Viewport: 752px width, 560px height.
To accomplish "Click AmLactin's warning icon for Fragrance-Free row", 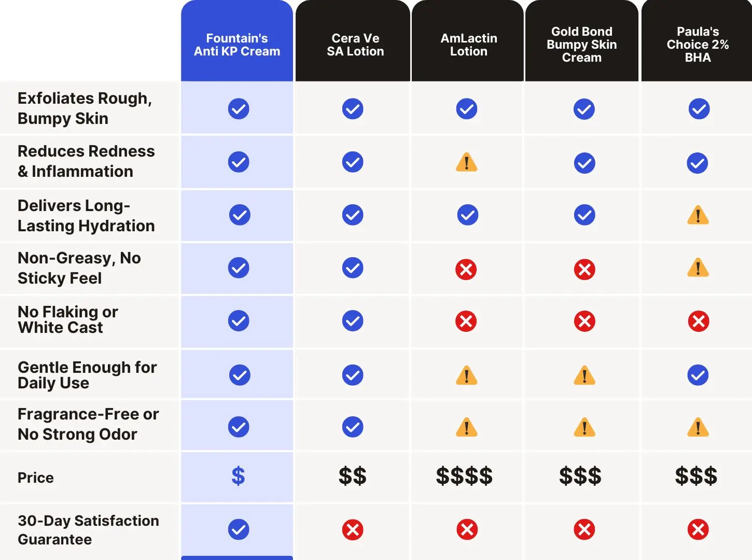I will pos(466,427).
